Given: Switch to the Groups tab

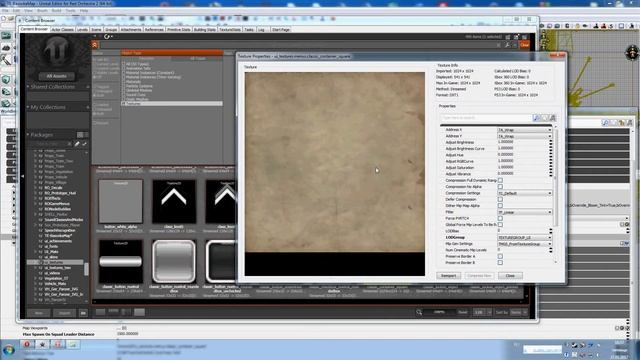Looking at the screenshot, I should coord(111,30).
